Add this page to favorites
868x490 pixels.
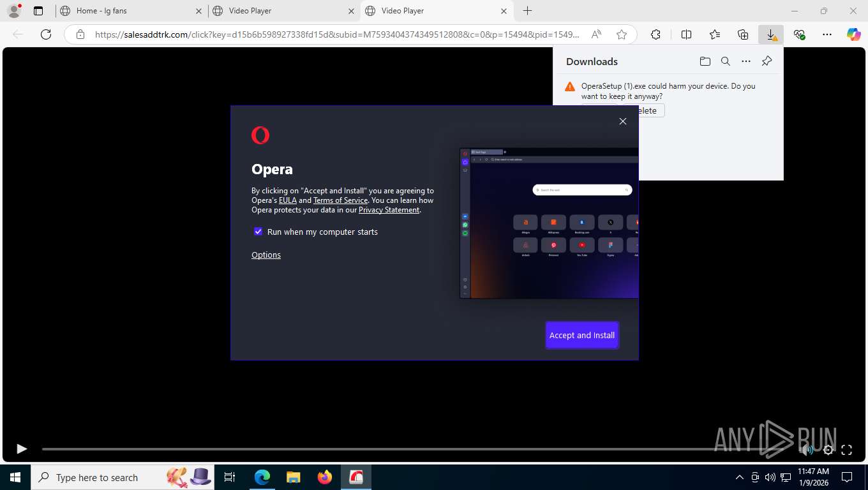[x=622, y=34]
